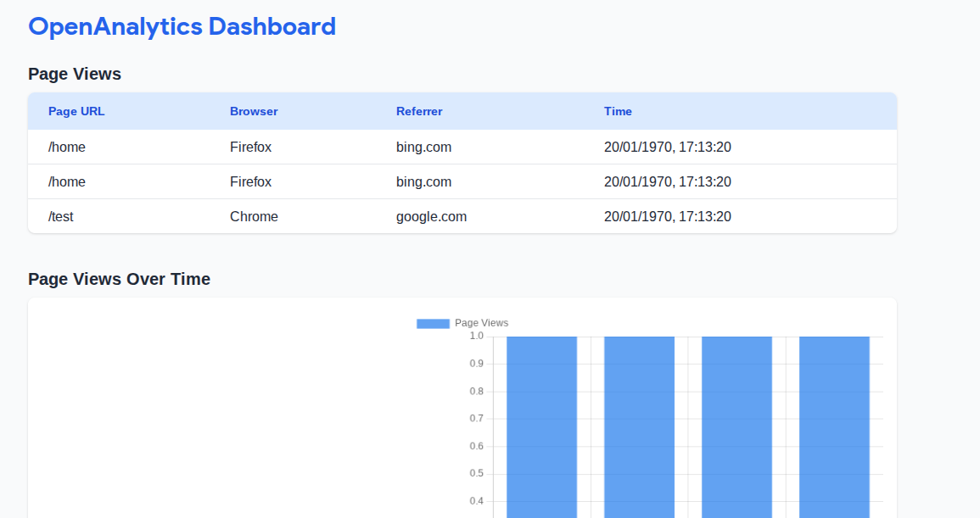Click the Page Views Over Time heading
The height and width of the screenshot is (518, 980).
coord(119,279)
